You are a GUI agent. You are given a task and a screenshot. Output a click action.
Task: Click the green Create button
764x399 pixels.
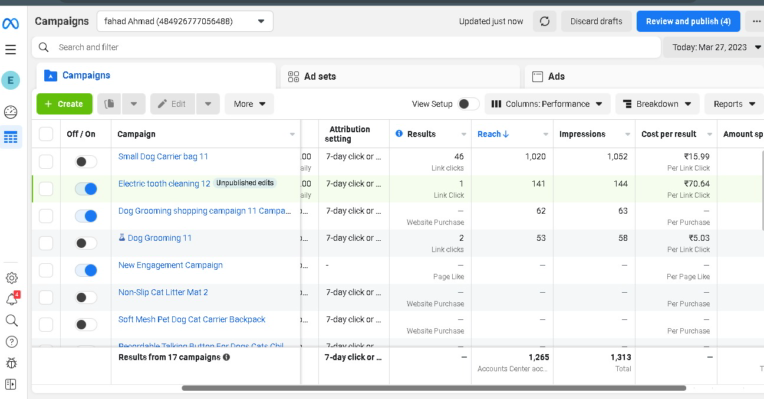point(64,104)
